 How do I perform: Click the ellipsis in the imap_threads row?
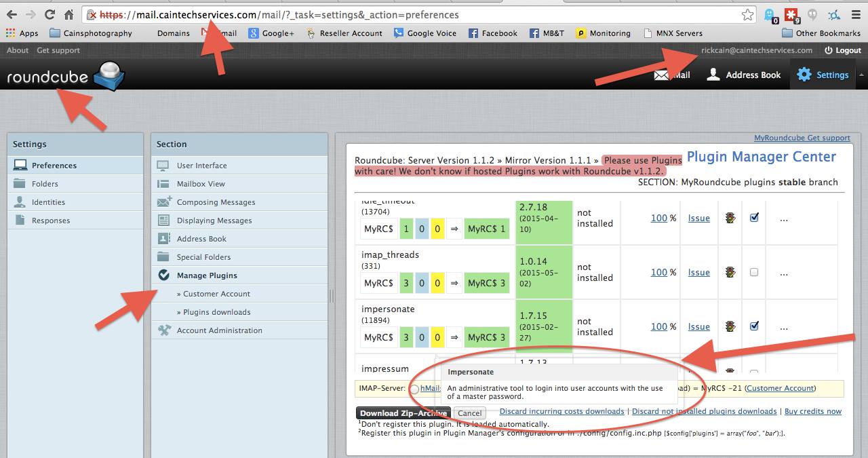click(784, 273)
